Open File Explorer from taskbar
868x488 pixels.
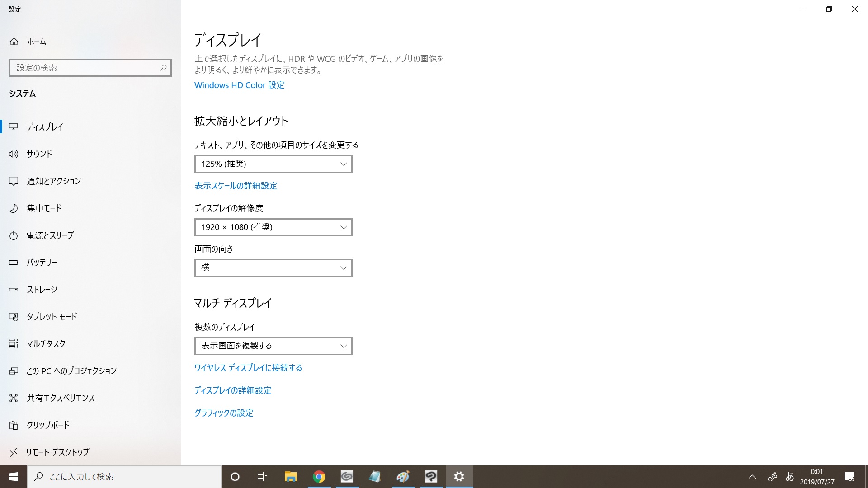[291, 477]
